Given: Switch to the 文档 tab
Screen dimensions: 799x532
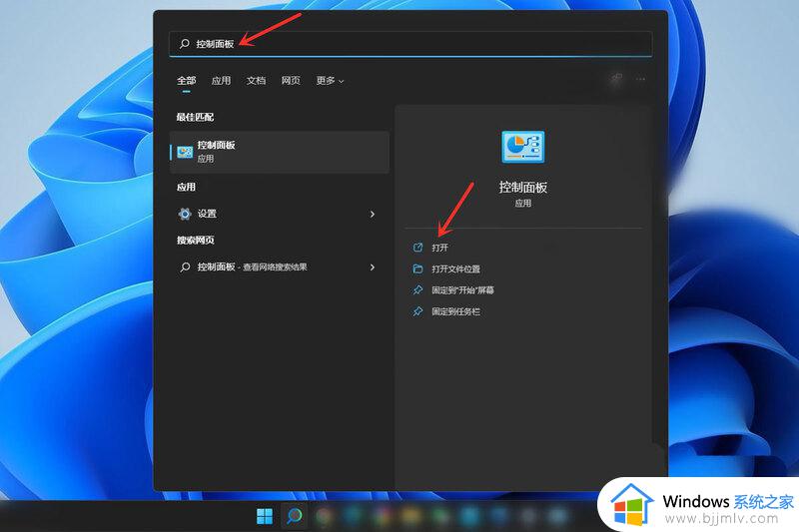Looking at the screenshot, I should [x=256, y=81].
